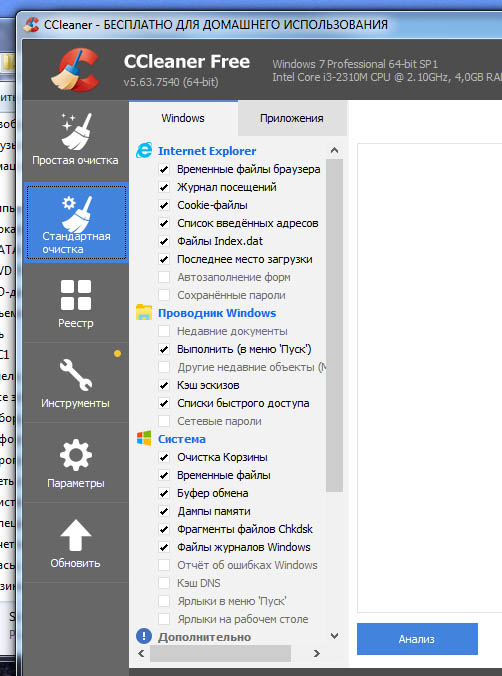Screen dimensions: 502x676
Task: Open the Простая очистка section
Action: click(75, 140)
